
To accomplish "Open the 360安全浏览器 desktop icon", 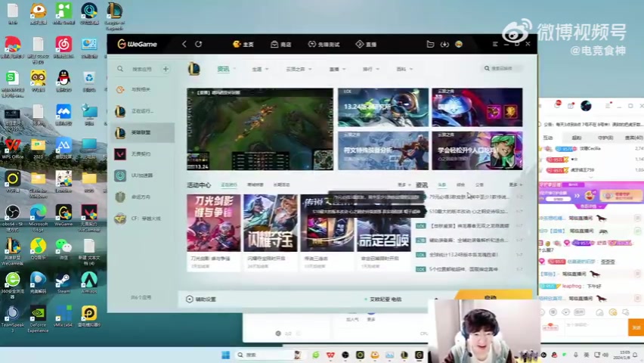I will tap(12, 285).
